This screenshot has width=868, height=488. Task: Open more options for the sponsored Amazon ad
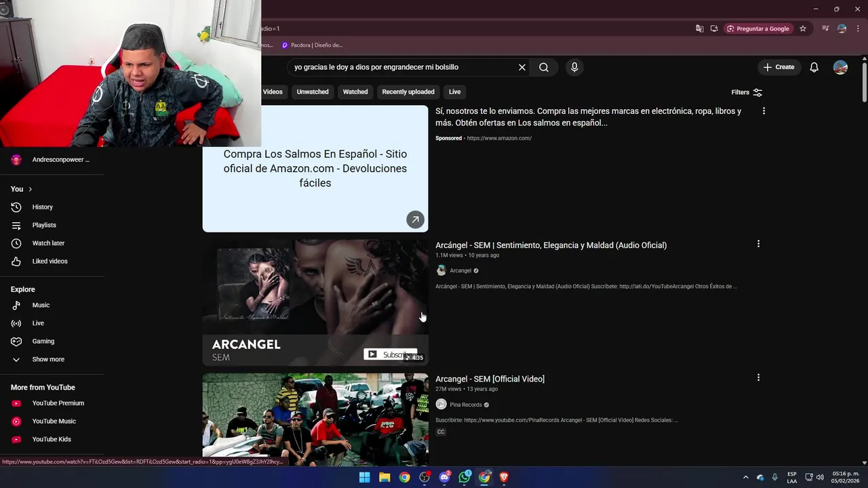click(764, 110)
